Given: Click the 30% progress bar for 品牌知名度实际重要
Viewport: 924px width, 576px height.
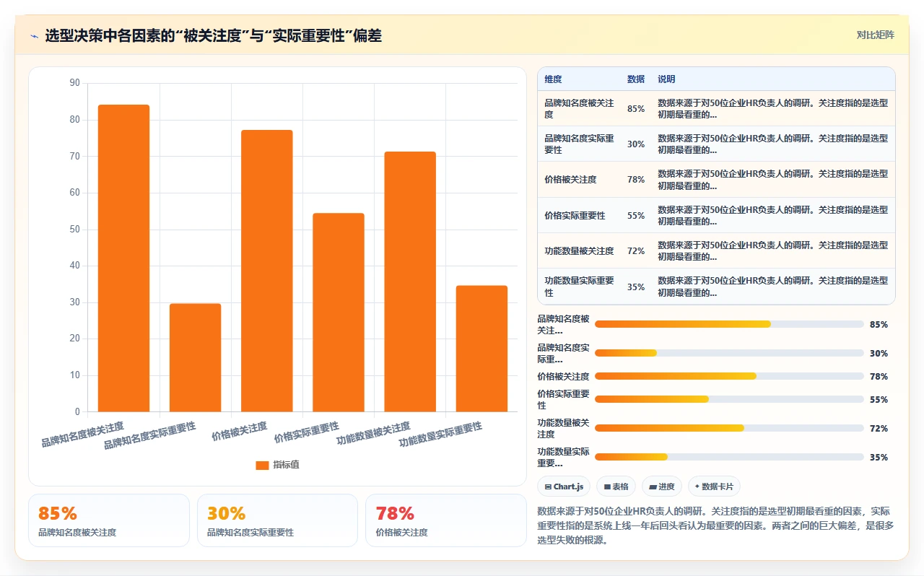Looking at the screenshot, I should click(729, 353).
